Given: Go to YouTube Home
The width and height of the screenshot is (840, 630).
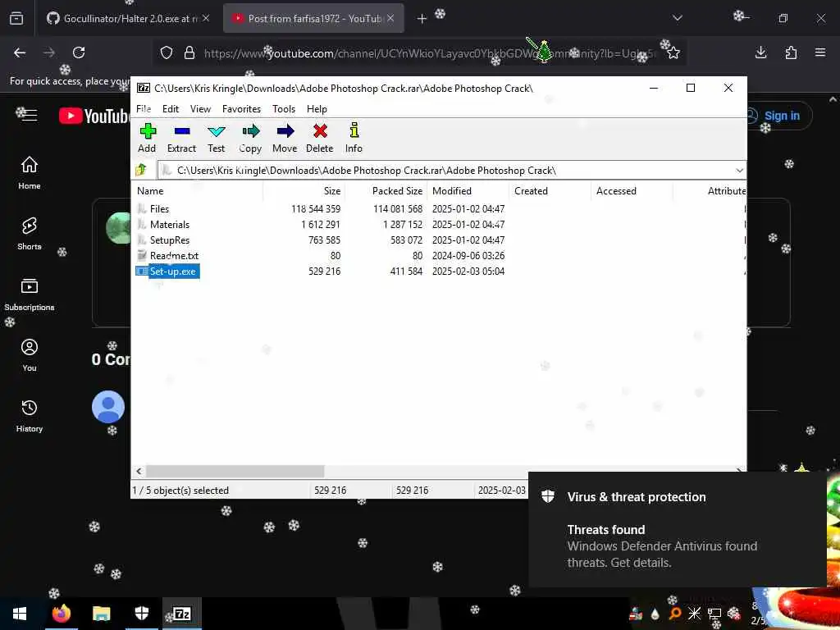Looking at the screenshot, I should click(x=30, y=172).
